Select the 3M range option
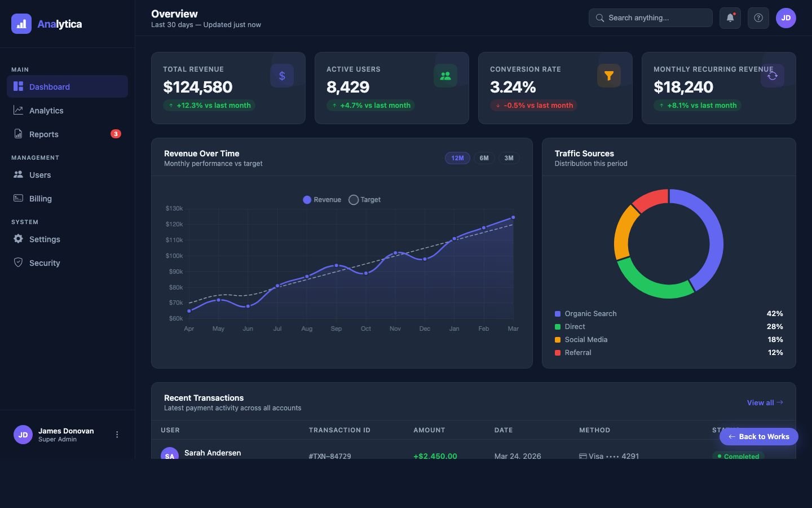Image resolution: width=812 pixels, height=508 pixels. (509, 158)
